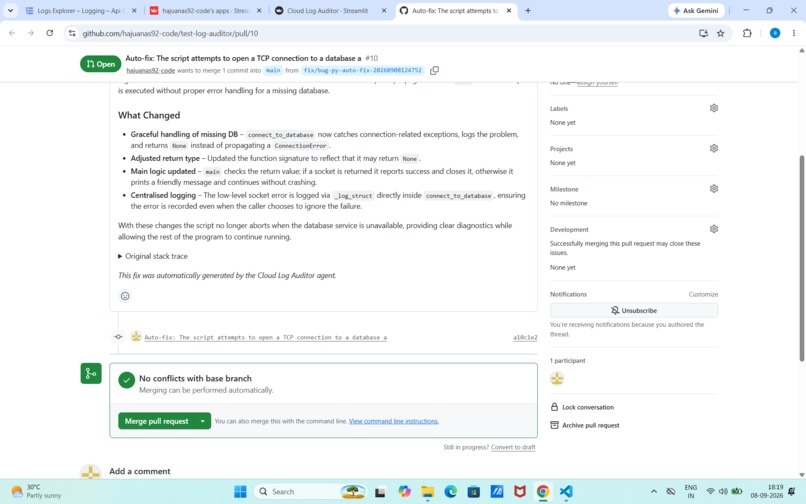Viewport: 806px width, 504px height.
Task: Expand Original stack trace details
Action: (153, 256)
